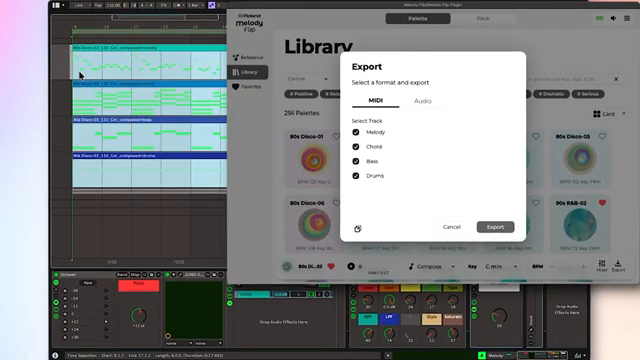
Task: Favorite the 80s Disco-05 palette
Action: click(602, 136)
